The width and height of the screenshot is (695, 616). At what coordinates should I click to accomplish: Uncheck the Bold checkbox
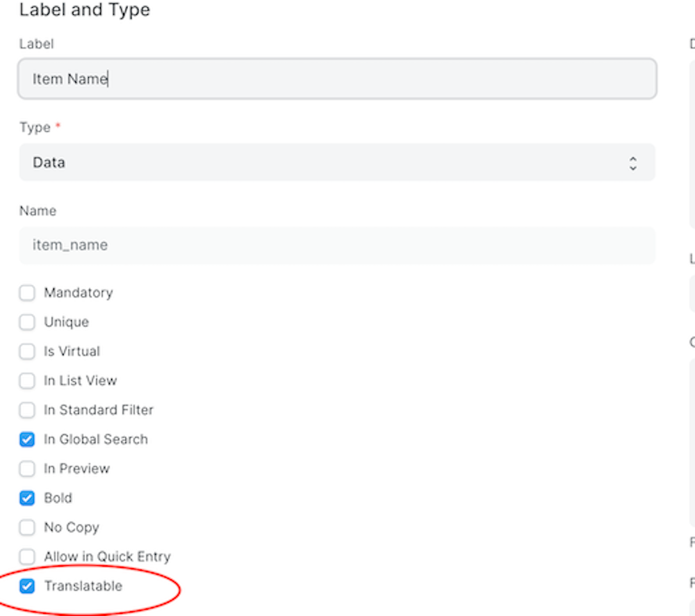pyautogui.click(x=26, y=498)
